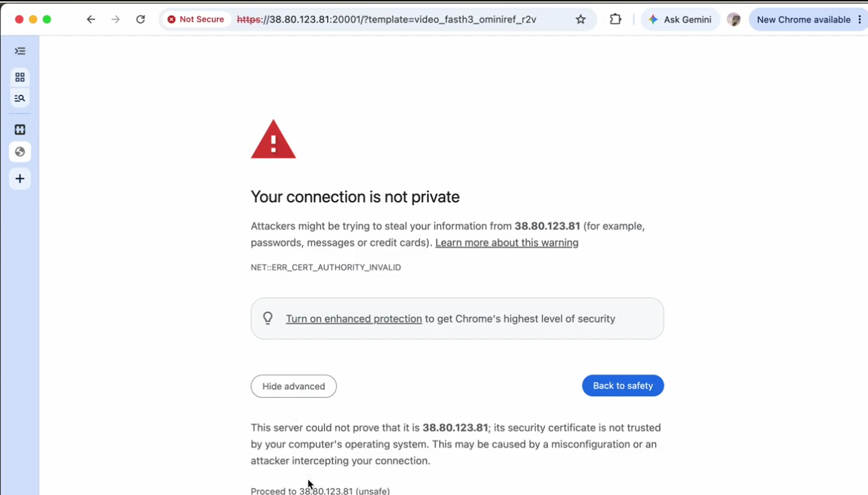Click the panel icon below sidebar divider
Image resolution: width=868 pixels, height=495 pixels.
point(20,130)
